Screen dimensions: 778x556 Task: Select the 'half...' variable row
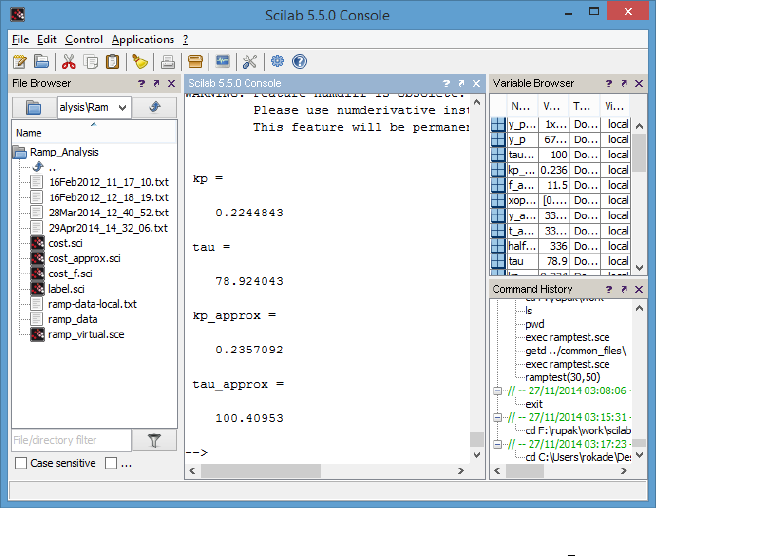click(x=560, y=246)
